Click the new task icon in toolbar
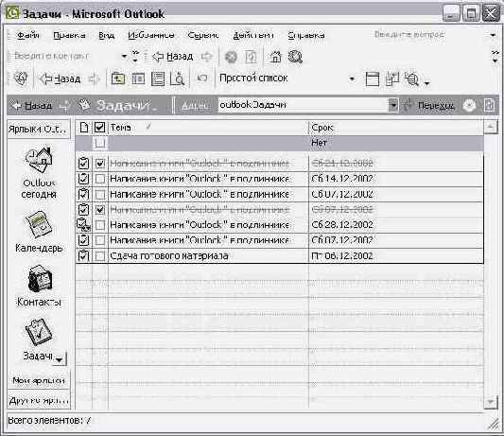 tap(118, 78)
